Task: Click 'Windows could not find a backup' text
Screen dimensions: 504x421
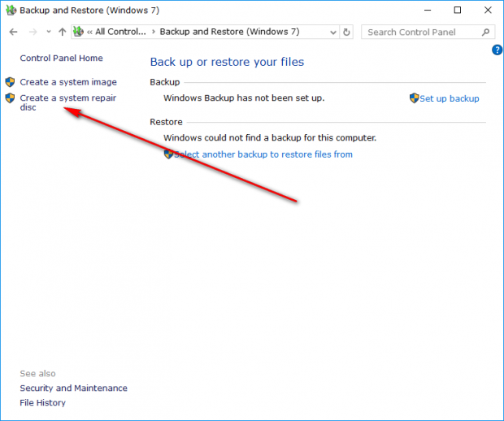Action: tap(270, 138)
